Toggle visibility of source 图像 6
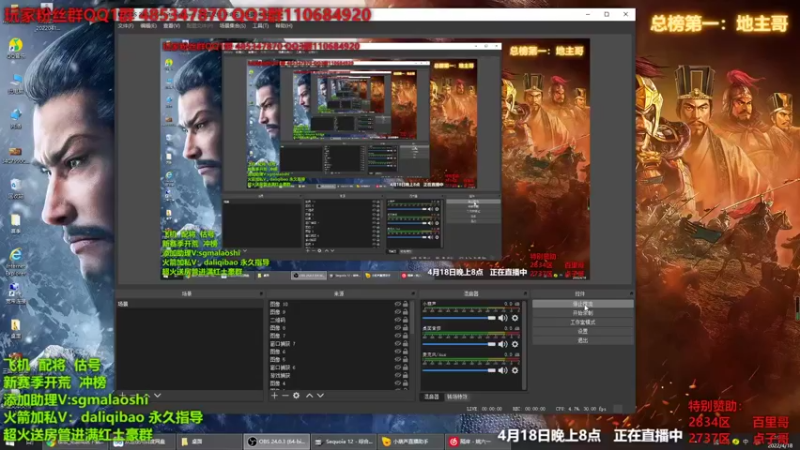800x450 pixels. coord(397,352)
